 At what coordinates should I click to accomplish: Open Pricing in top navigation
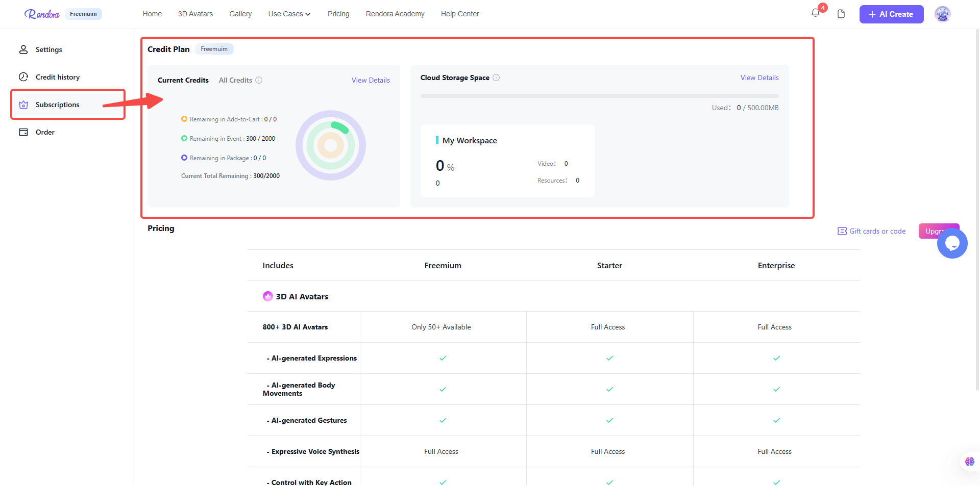338,14
